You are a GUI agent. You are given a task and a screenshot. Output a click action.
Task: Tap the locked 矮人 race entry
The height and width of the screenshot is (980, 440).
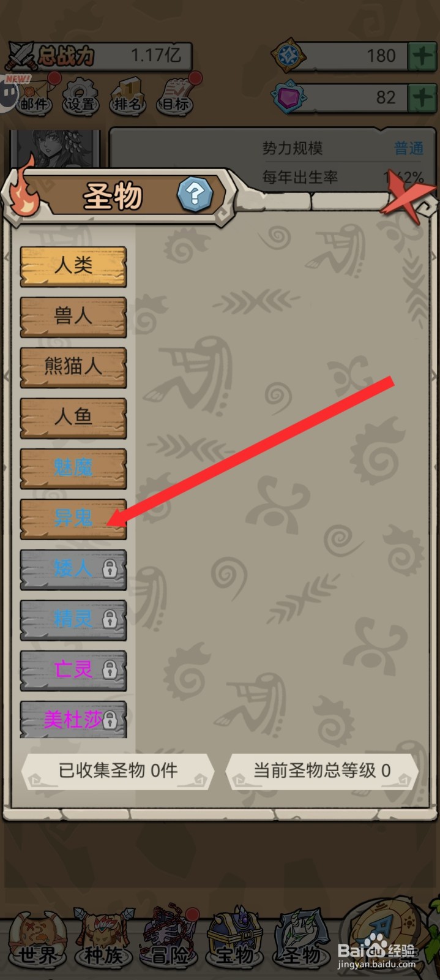[73, 570]
